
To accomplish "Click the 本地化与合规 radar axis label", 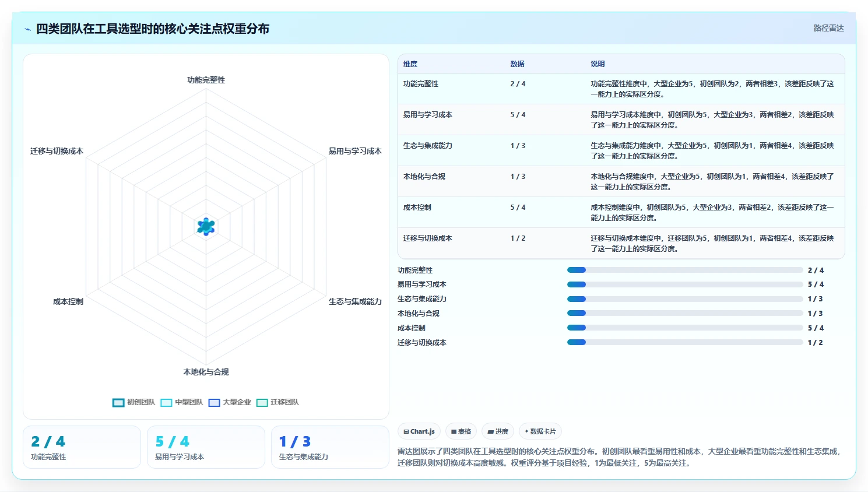I will point(206,372).
